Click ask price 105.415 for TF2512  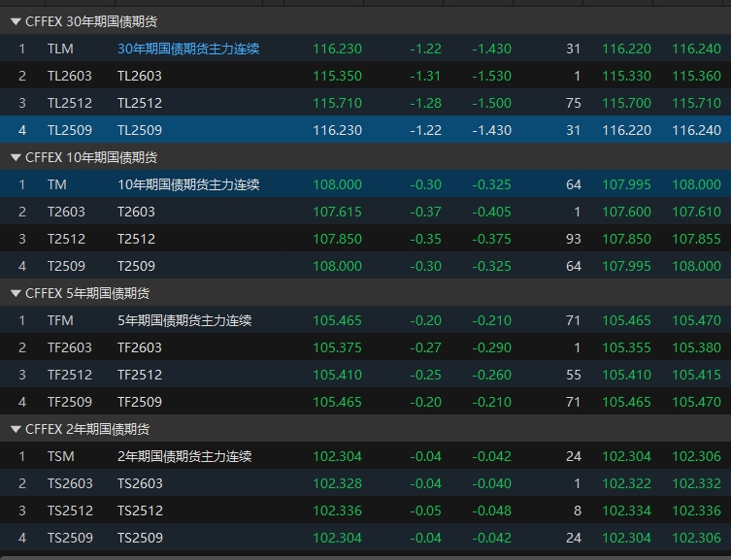pos(696,375)
